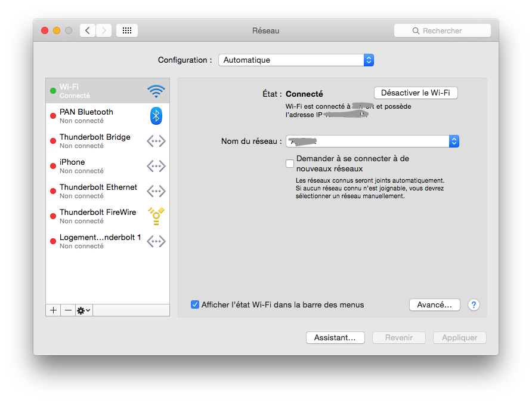This screenshot has height=403, width=532.
Task: Click the yellow FireWire icon
Action: 156,216
